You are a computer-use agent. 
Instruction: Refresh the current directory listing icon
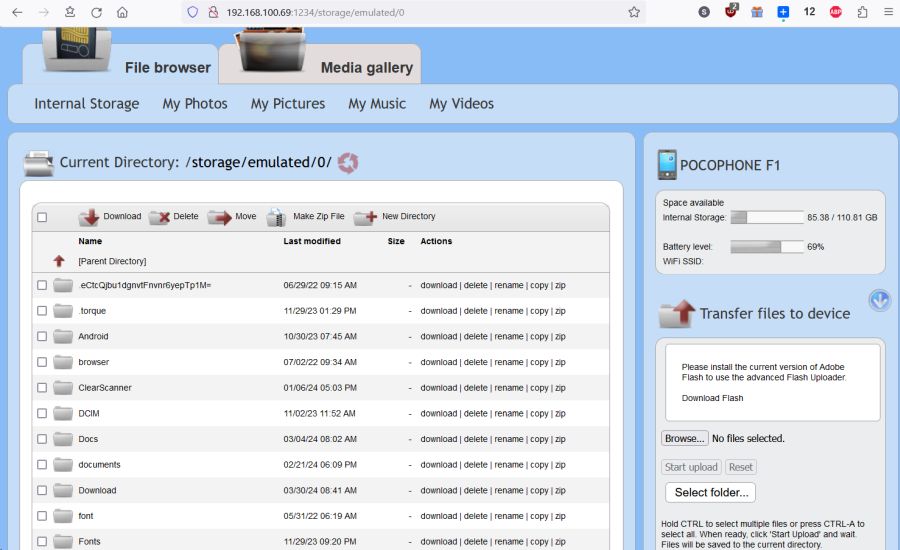(348, 163)
